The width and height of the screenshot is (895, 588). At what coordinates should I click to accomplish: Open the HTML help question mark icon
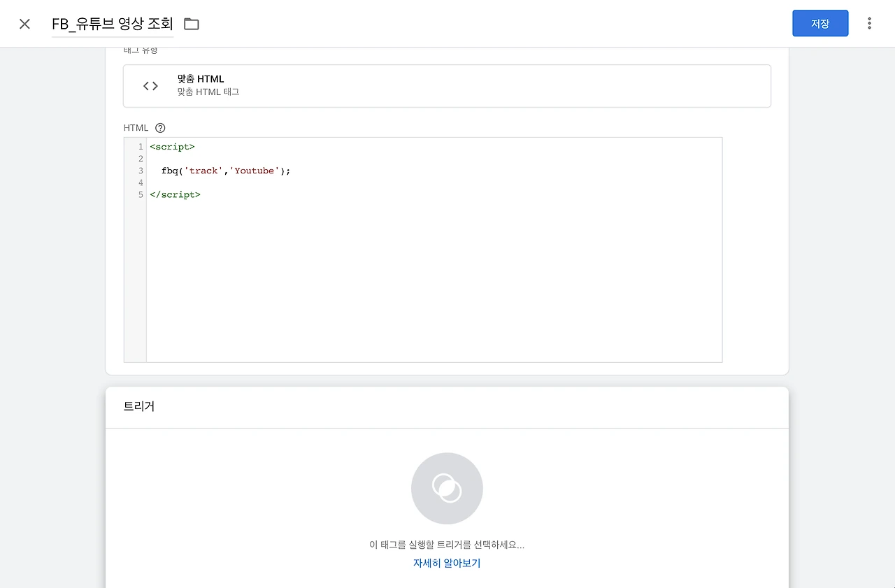(160, 128)
